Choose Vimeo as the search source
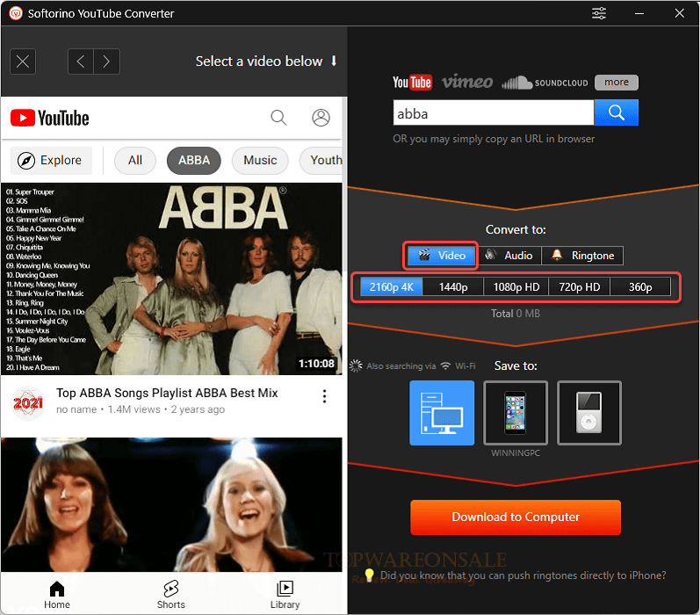The image size is (700, 615). click(467, 82)
